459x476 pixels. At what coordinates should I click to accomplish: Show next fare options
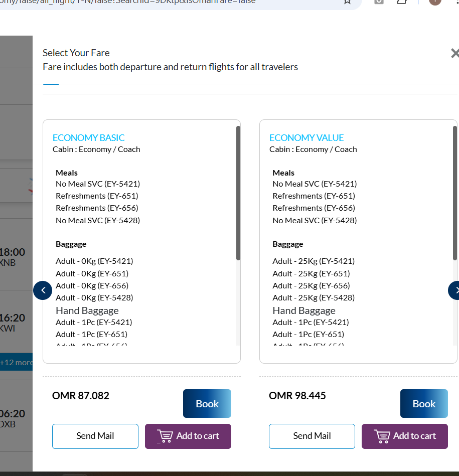[x=454, y=290]
